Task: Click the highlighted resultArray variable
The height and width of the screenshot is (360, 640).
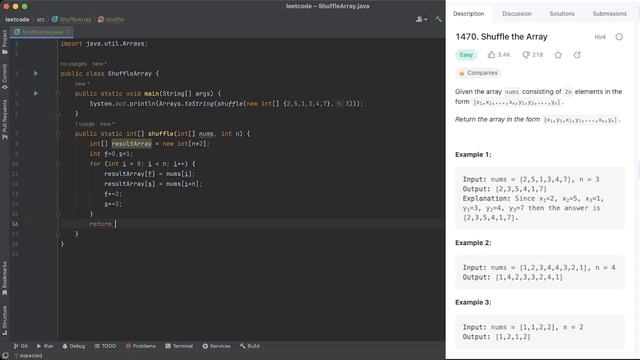Action: [131, 144]
